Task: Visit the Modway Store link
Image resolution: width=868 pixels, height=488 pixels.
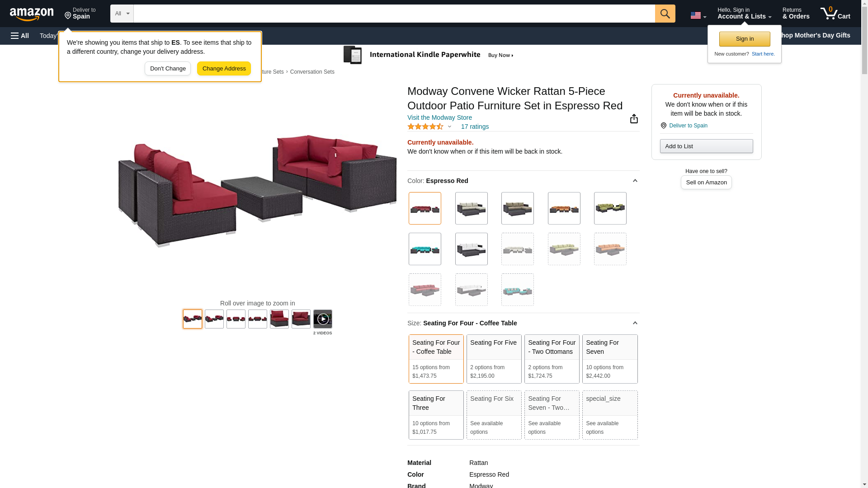Action: coord(439,117)
